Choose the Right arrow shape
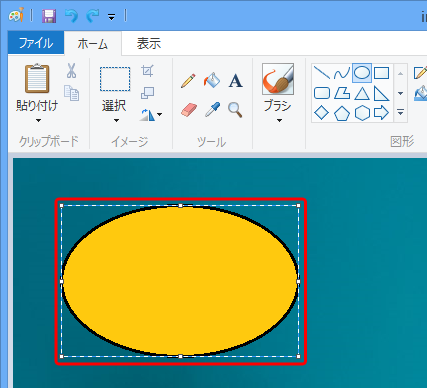 click(x=381, y=113)
